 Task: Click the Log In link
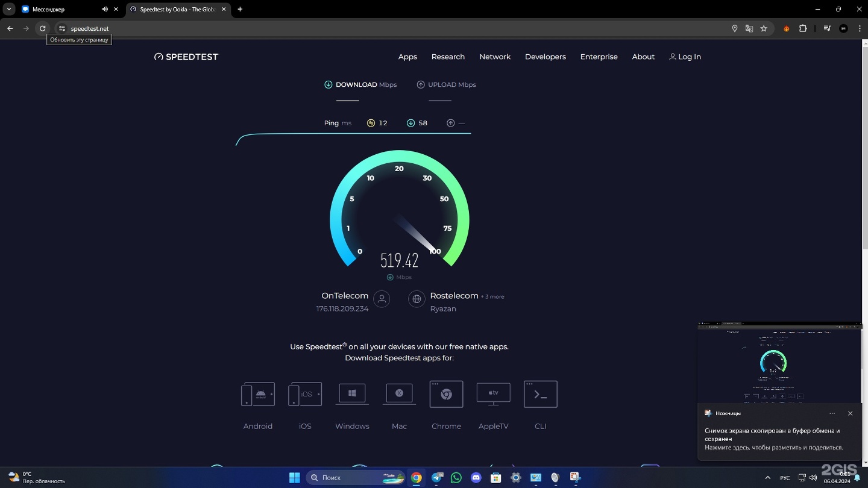coord(685,57)
